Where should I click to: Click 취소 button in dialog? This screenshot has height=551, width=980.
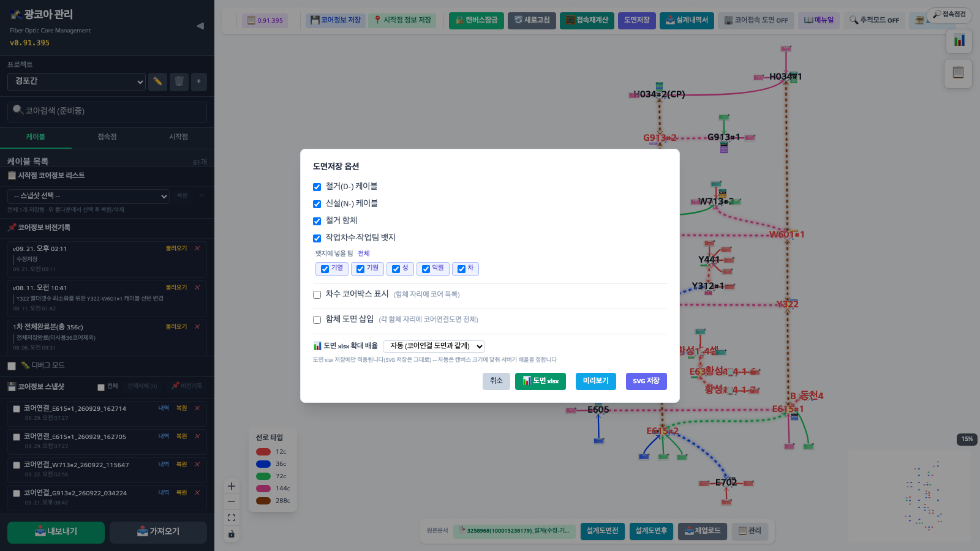pos(496,381)
